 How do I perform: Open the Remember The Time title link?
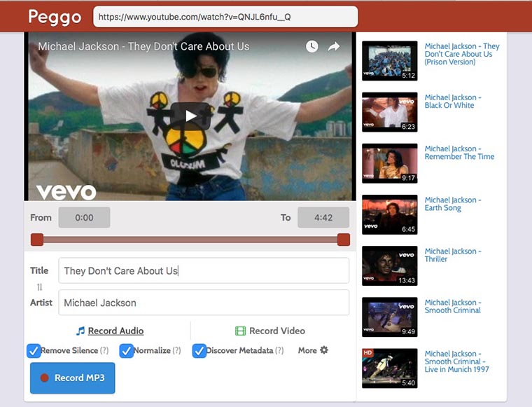[459, 153]
